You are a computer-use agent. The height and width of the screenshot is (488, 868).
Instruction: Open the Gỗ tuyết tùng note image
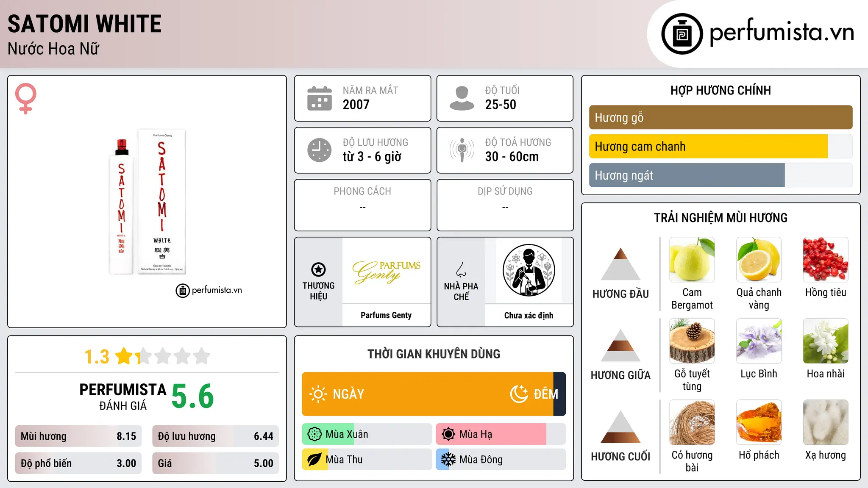click(x=692, y=341)
